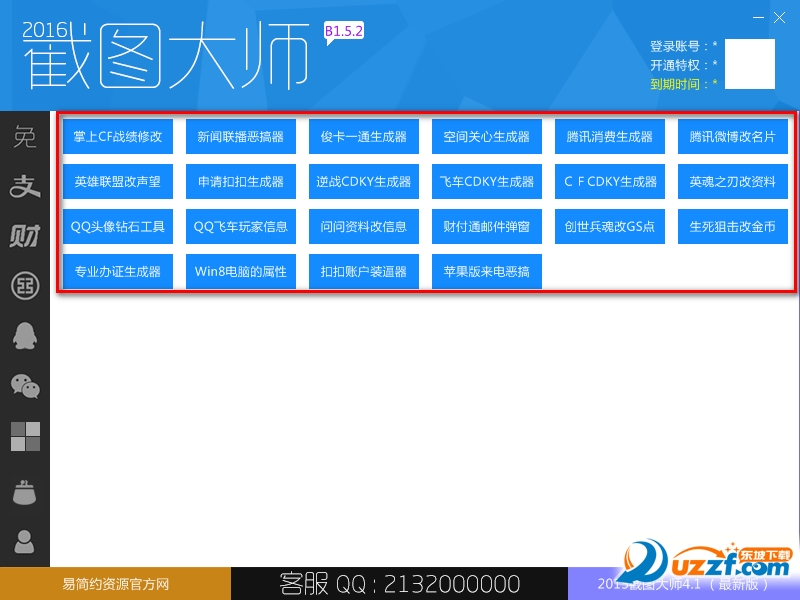Click the white avatar placeholder box

click(x=749, y=64)
